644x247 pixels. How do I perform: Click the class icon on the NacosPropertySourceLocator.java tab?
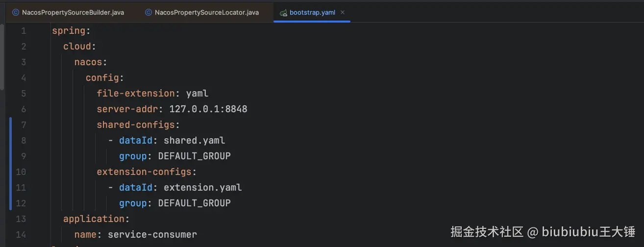tap(149, 12)
